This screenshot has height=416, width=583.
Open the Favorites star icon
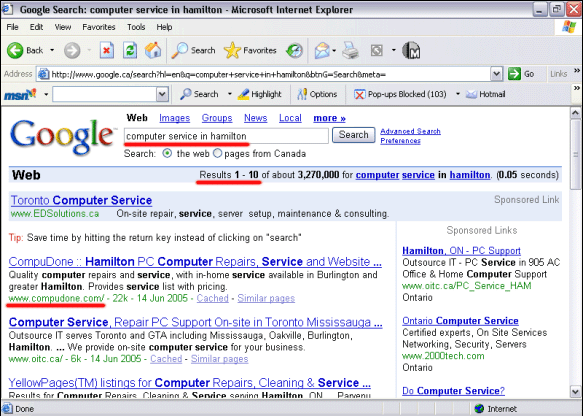[x=232, y=50]
